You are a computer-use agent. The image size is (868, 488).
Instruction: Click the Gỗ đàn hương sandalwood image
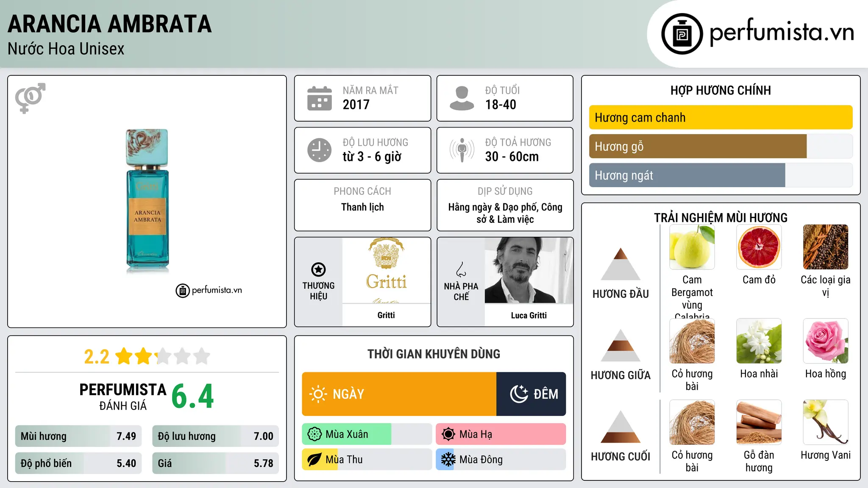tap(759, 422)
